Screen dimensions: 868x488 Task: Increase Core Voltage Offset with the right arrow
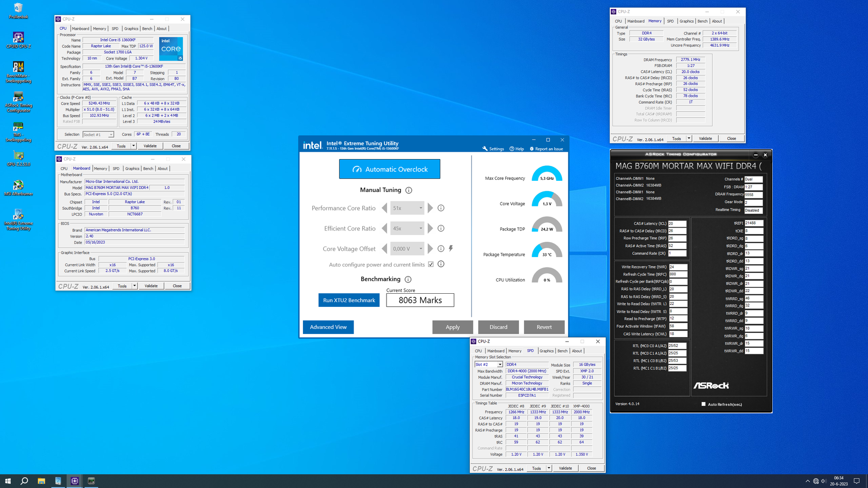(430, 249)
